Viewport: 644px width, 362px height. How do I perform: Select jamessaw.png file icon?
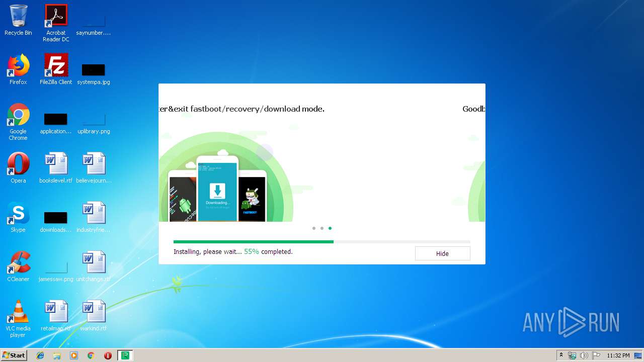tap(56, 270)
